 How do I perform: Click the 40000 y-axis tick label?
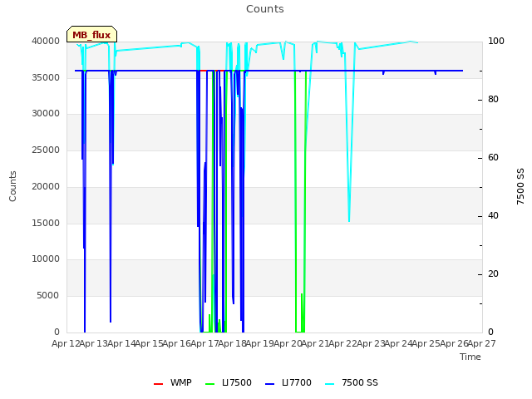click(46, 41)
